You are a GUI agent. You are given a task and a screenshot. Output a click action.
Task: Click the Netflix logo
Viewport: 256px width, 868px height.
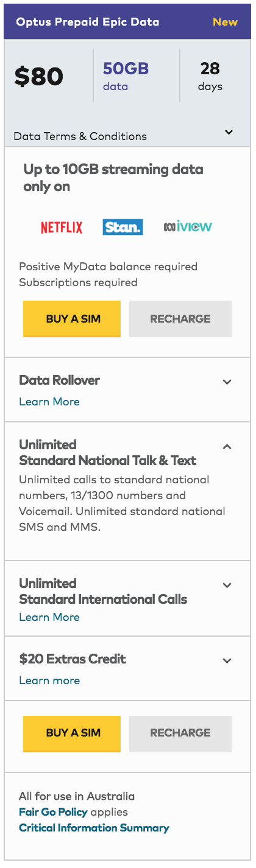coord(62,228)
